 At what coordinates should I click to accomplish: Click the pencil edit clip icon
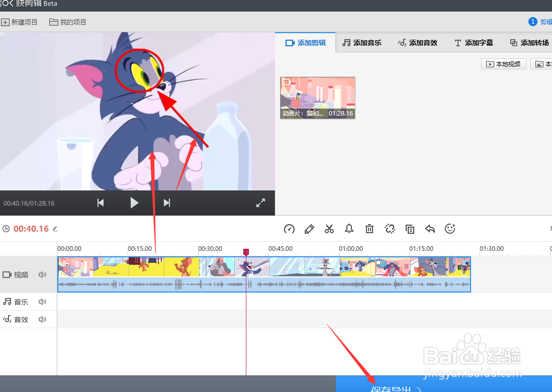click(309, 229)
